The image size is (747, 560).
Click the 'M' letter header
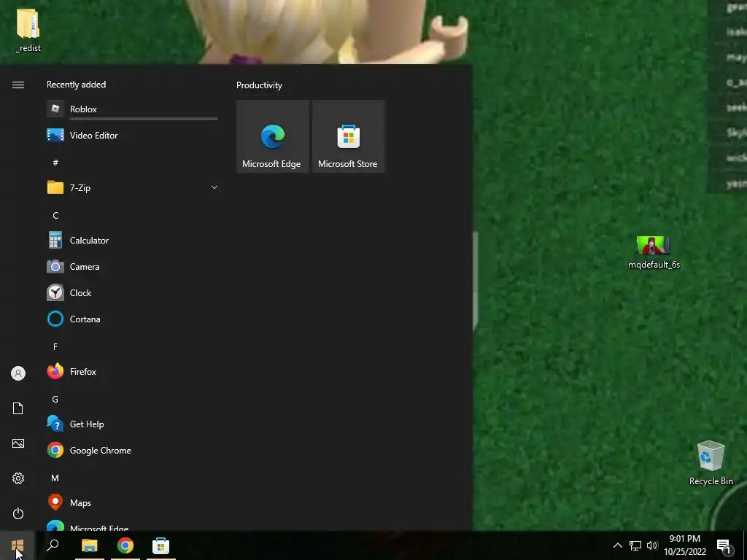[x=55, y=478]
